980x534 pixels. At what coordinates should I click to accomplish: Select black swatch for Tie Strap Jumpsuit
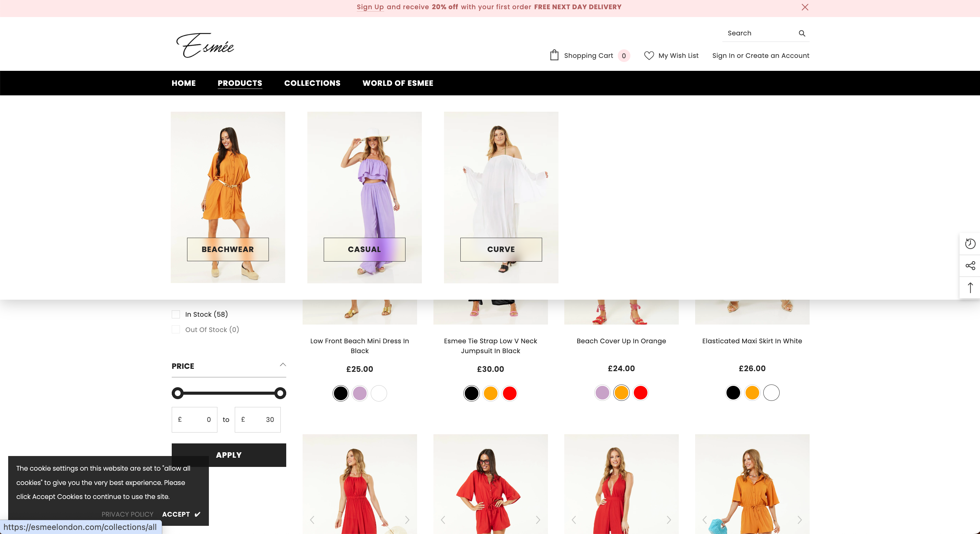point(471,393)
